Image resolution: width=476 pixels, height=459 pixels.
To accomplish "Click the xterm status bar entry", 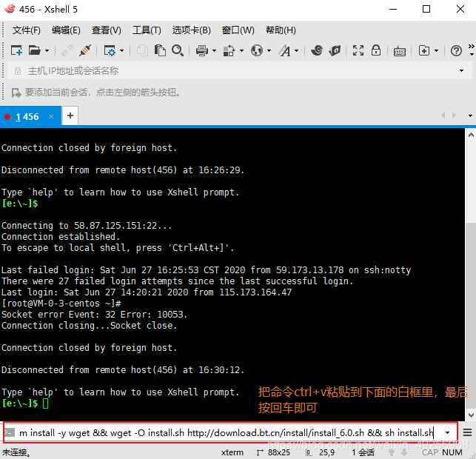I will (232, 452).
